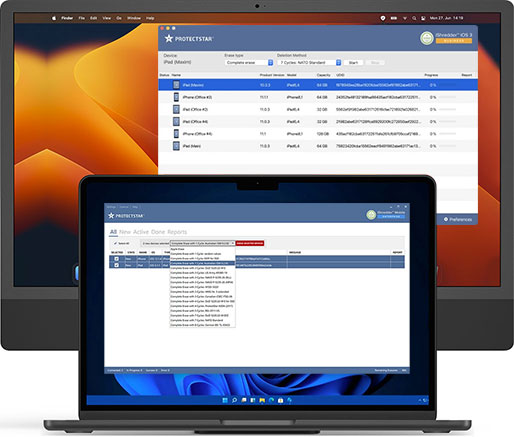Open the Windows Start button on the laptop taskbar
This screenshot has width=514, height=437.
225,400
